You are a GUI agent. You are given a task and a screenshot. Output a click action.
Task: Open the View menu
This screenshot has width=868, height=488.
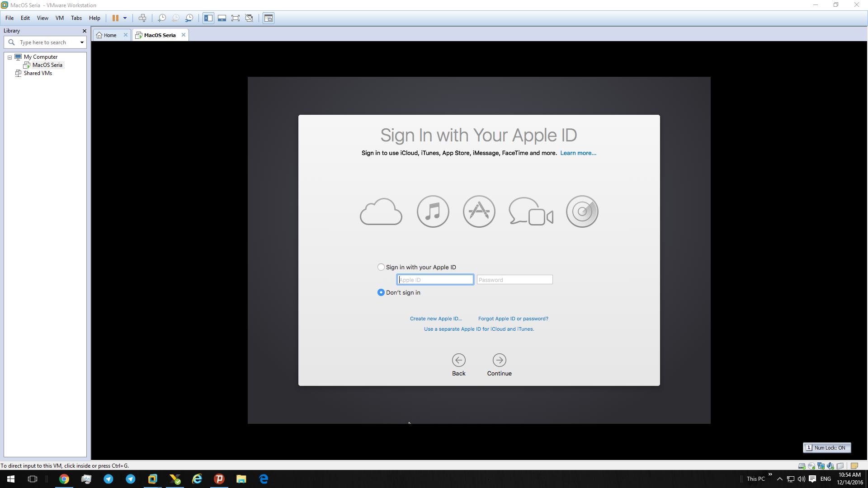click(42, 18)
